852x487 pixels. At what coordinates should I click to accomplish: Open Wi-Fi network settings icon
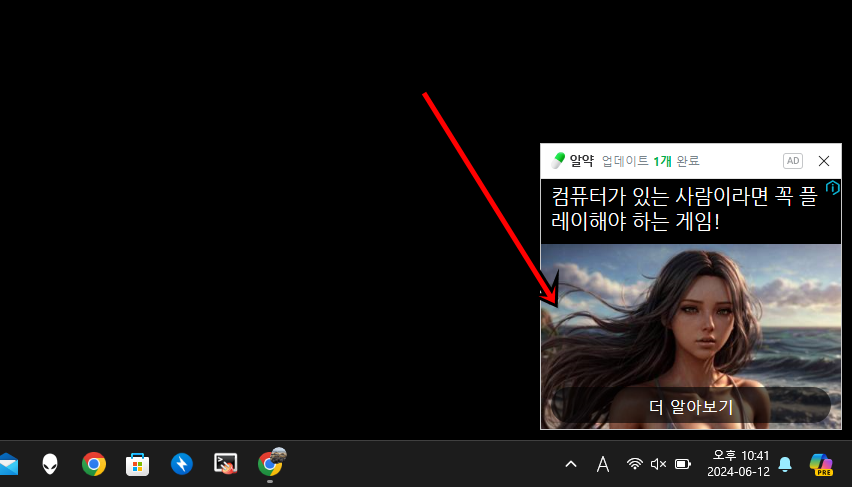click(634, 464)
